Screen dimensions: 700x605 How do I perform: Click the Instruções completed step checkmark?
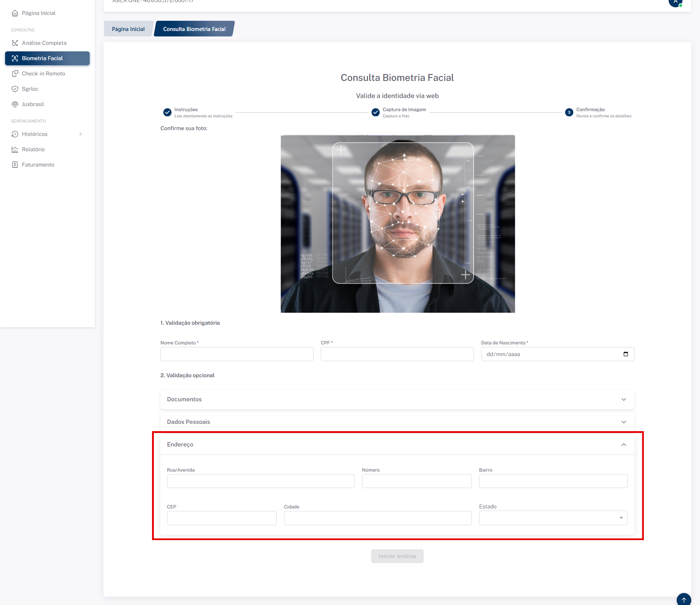tap(167, 112)
